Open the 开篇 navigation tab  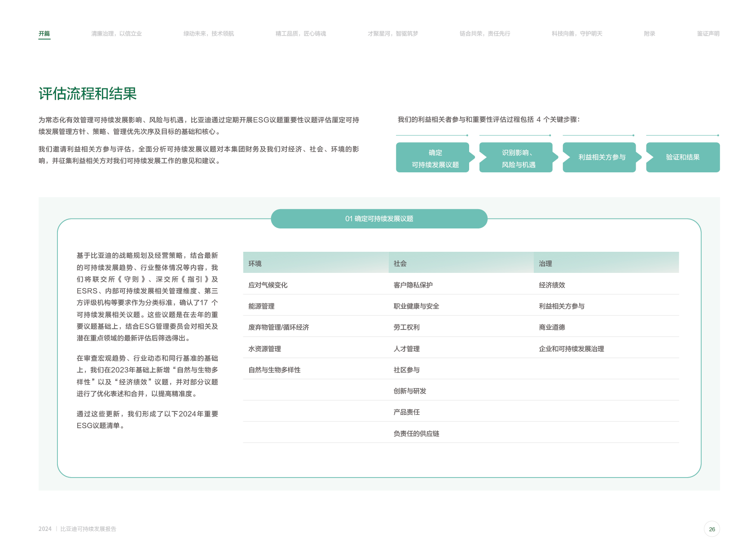click(x=44, y=34)
